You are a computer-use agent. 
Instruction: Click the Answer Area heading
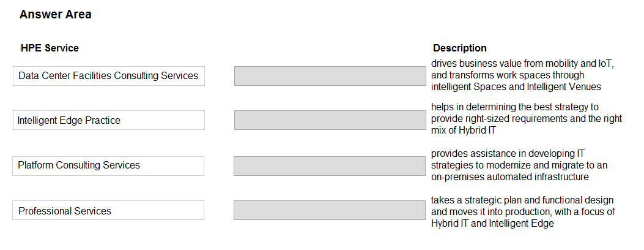click(x=56, y=14)
